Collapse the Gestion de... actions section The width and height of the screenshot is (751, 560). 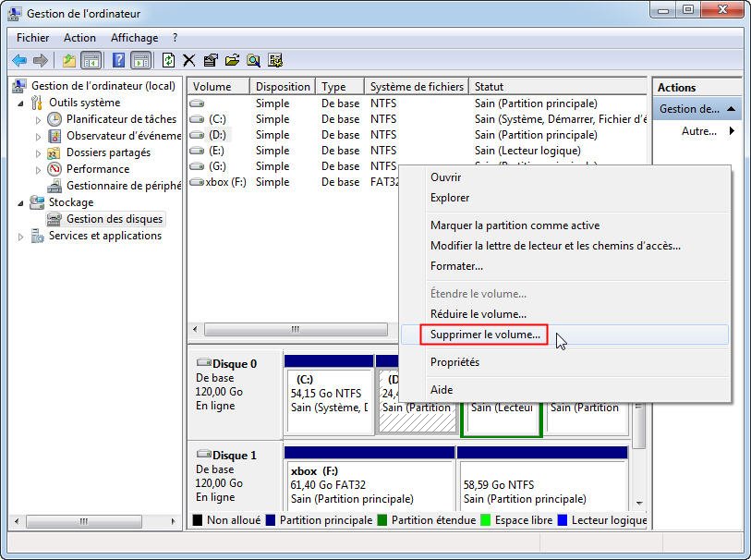tap(731, 109)
